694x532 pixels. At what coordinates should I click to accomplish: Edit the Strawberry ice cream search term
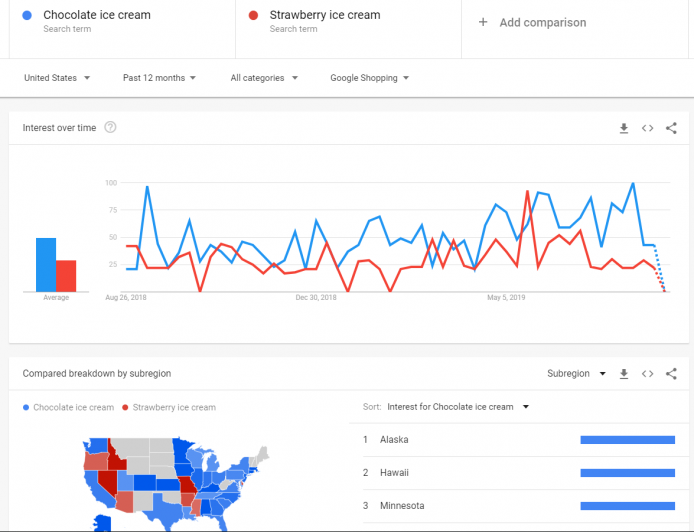(x=349, y=21)
